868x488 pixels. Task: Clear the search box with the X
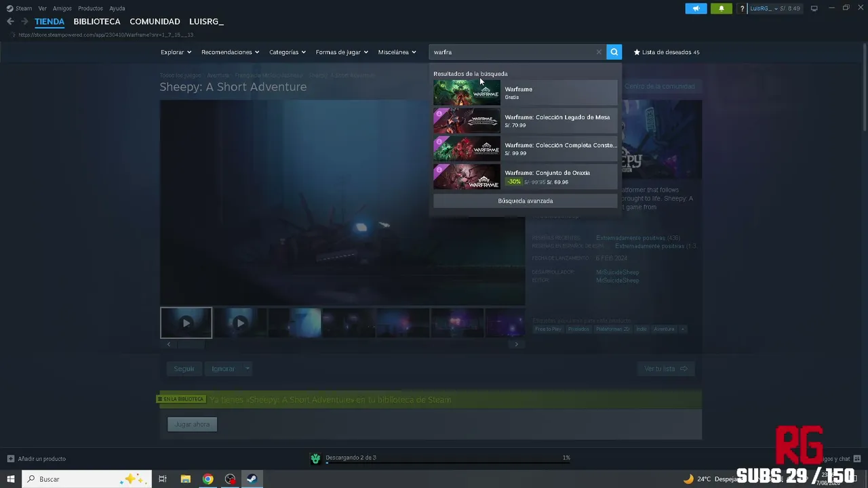click(x=599, y=52)
